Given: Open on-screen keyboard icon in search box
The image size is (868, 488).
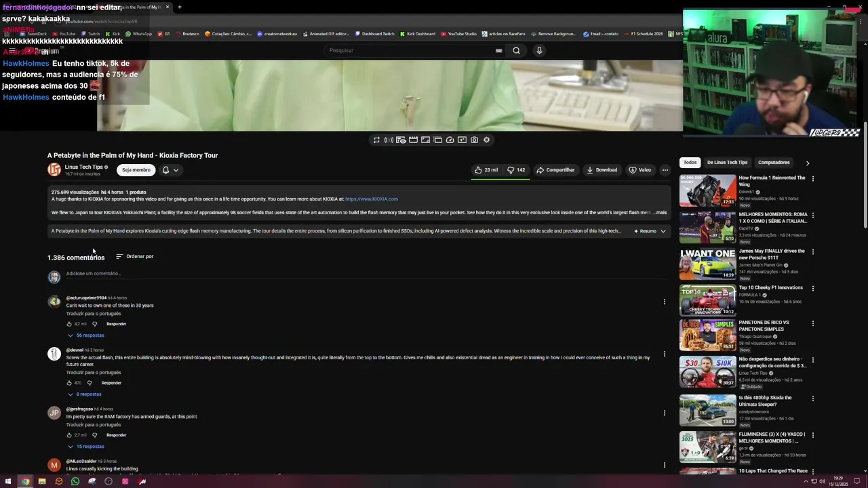Looking at the screenshot, I should (498, 50).
